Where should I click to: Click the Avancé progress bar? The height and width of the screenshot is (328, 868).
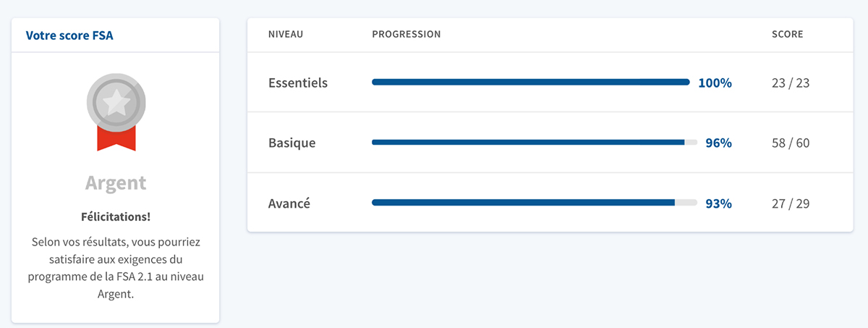coord(535,203)
